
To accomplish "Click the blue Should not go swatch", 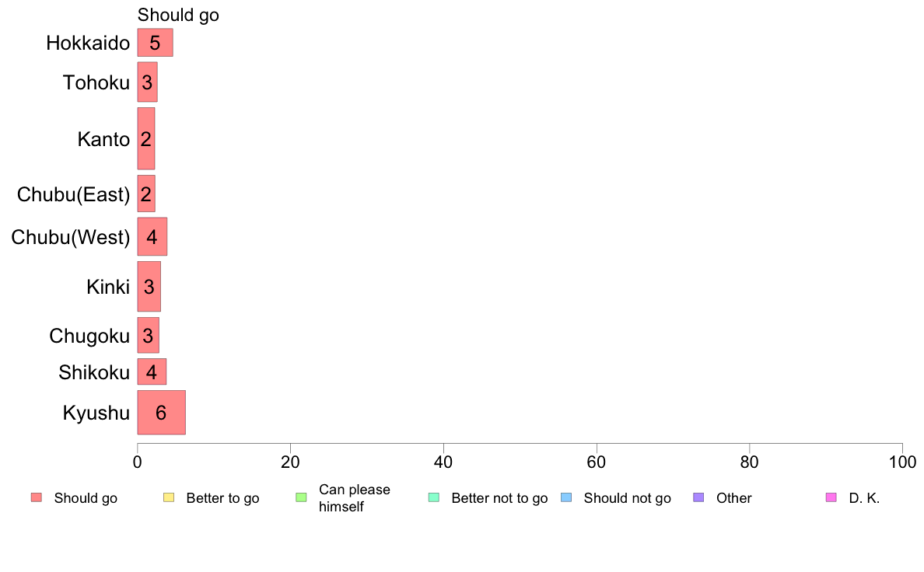I will (x=566, y=497).
